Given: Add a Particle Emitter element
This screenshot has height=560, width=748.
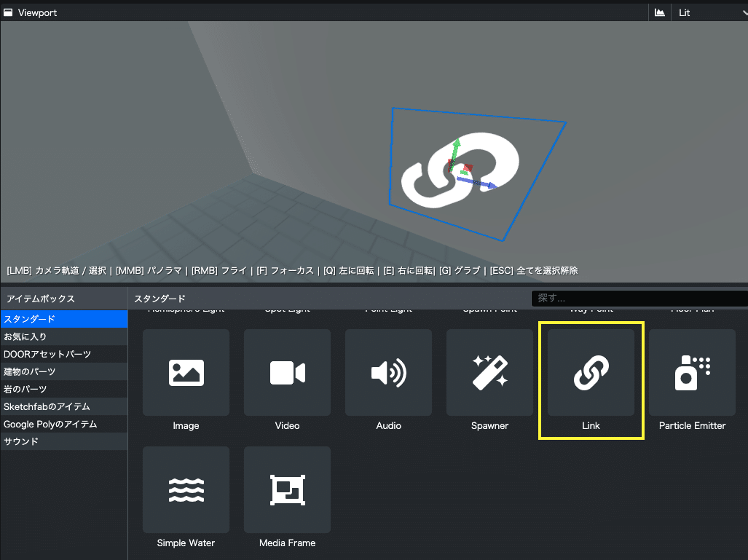Looking at the screenshot, I should (692, 373).
